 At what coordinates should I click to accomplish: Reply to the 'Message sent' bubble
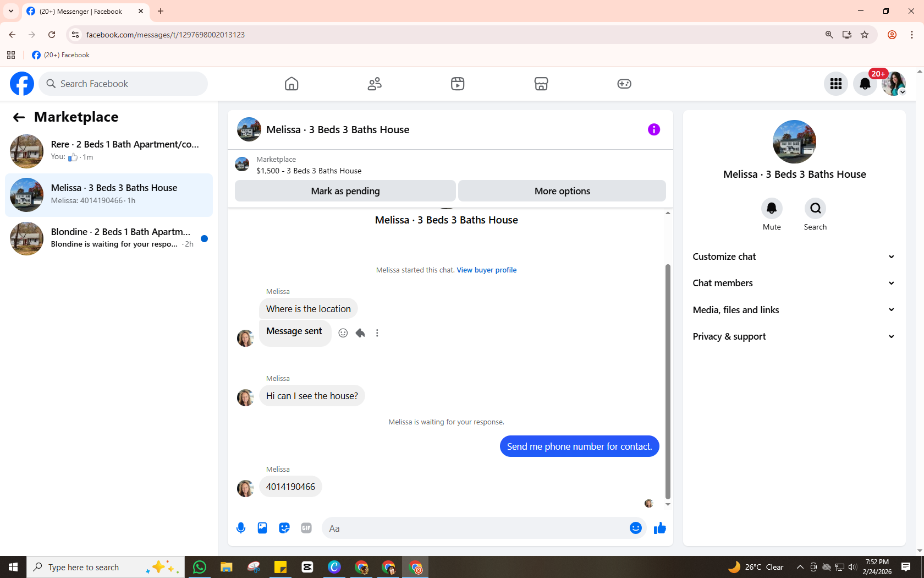pyautogui.click(x=360, y=333)
